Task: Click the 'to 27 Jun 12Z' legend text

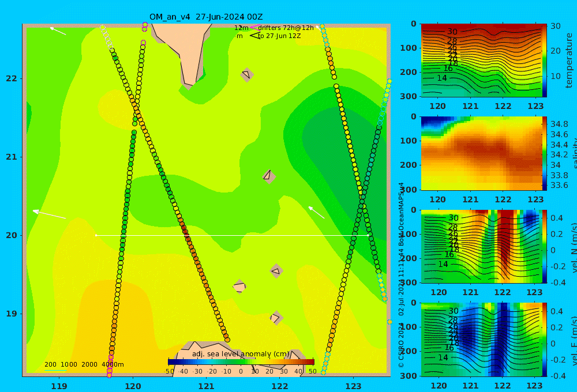Action: (279, 36)
